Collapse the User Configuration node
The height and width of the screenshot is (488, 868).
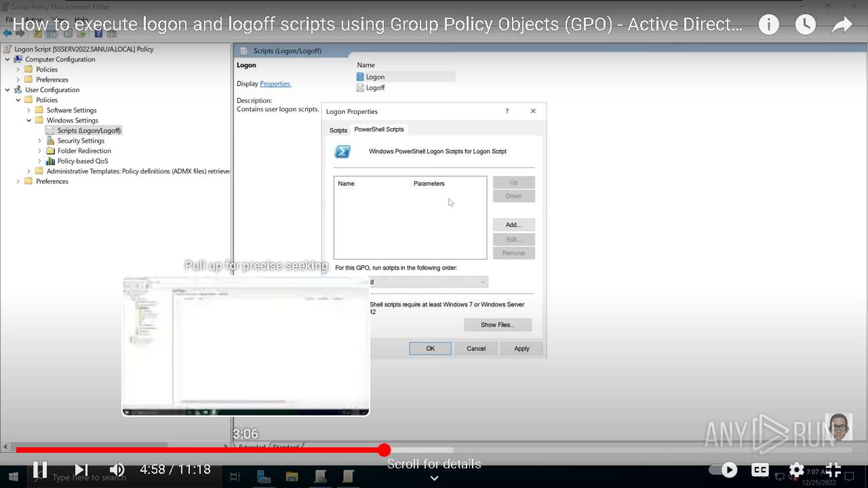click(x=7, y=90)
